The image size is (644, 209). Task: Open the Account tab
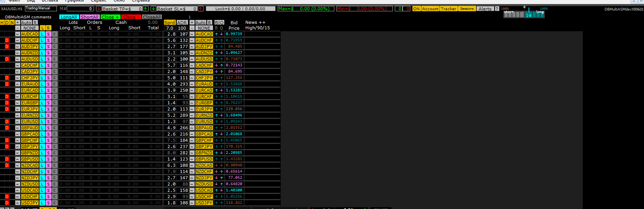[x=430, y=9]
